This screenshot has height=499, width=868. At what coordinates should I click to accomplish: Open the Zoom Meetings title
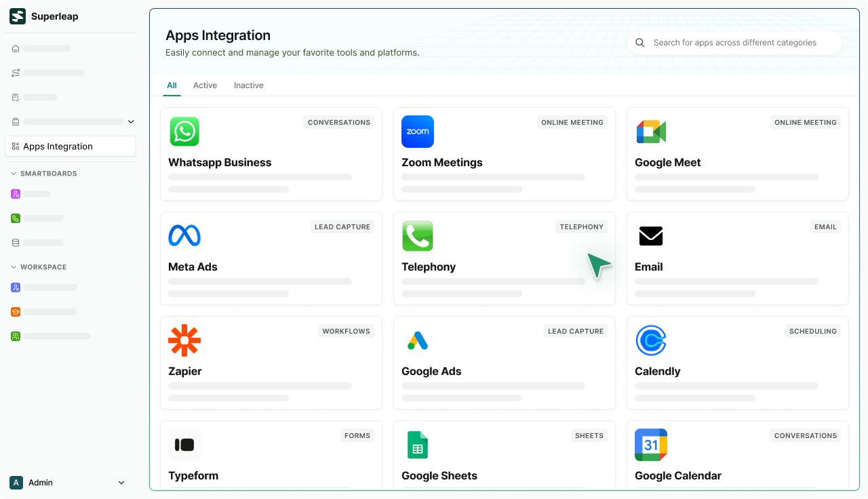pyautogui.click(x=442, y=163)
